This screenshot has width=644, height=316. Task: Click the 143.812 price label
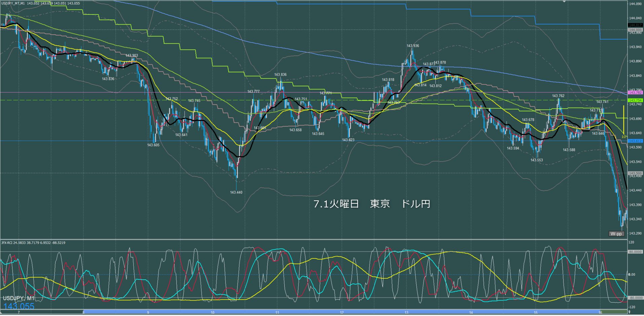[x=435, y=86]
